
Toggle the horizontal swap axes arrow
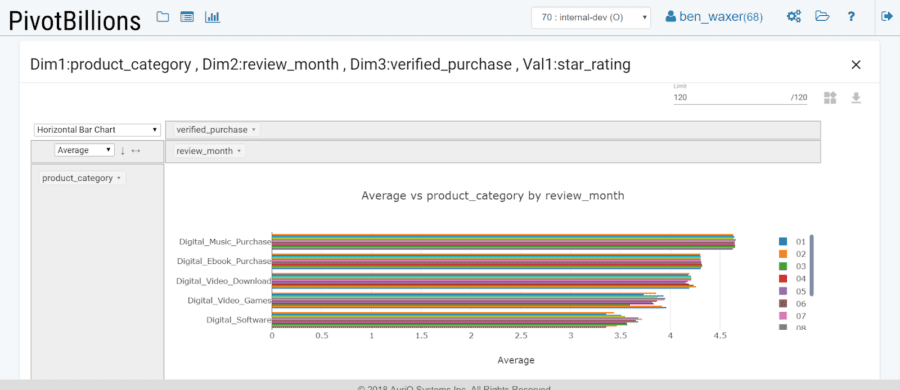click(x=135, y=150)
